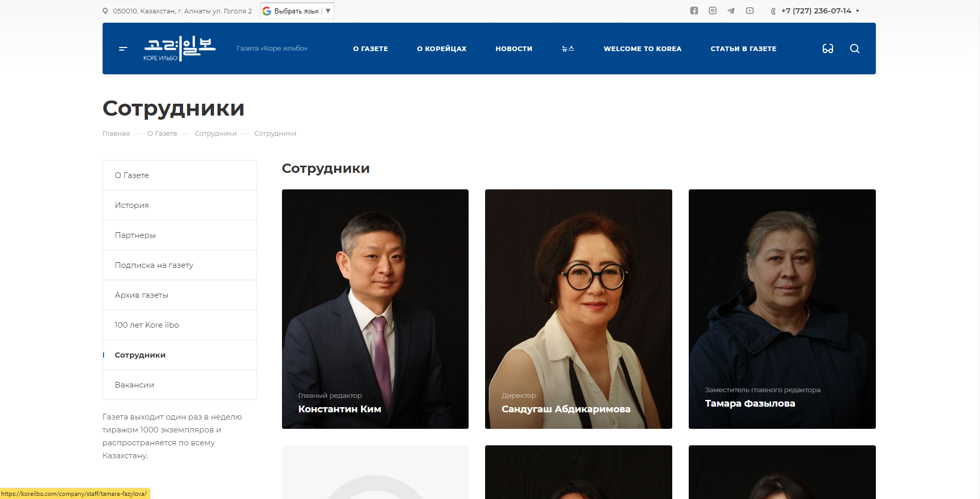Open the Google language selector

coord(297,11)
